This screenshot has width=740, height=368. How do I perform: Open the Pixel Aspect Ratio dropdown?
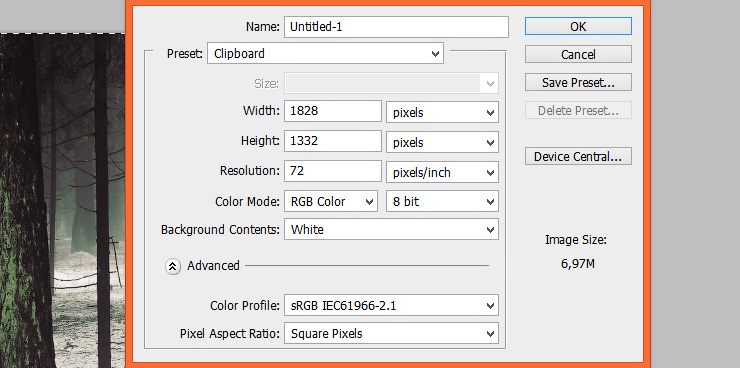click(x=391, y=334)
